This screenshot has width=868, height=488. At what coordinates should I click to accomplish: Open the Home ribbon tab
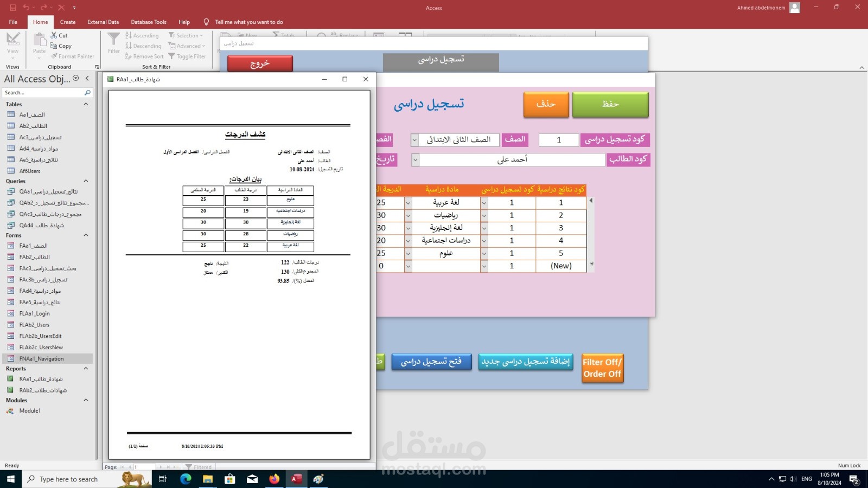40,22
